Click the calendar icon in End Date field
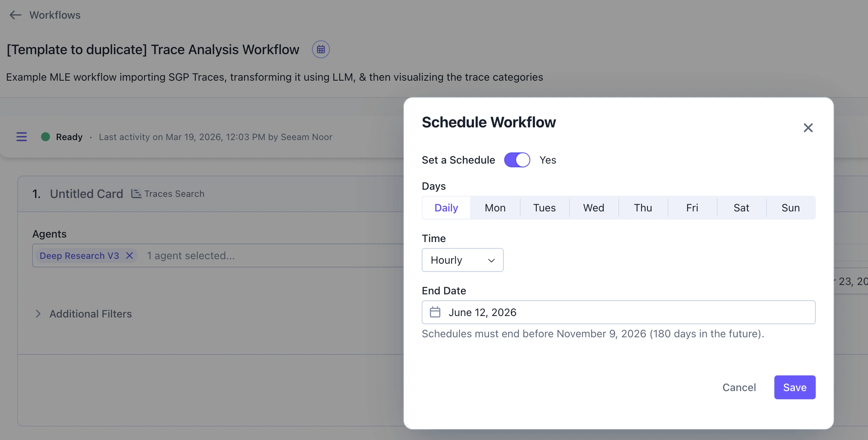Image resolution: width=868 pixels, height=440 pixels. (435, 312)
